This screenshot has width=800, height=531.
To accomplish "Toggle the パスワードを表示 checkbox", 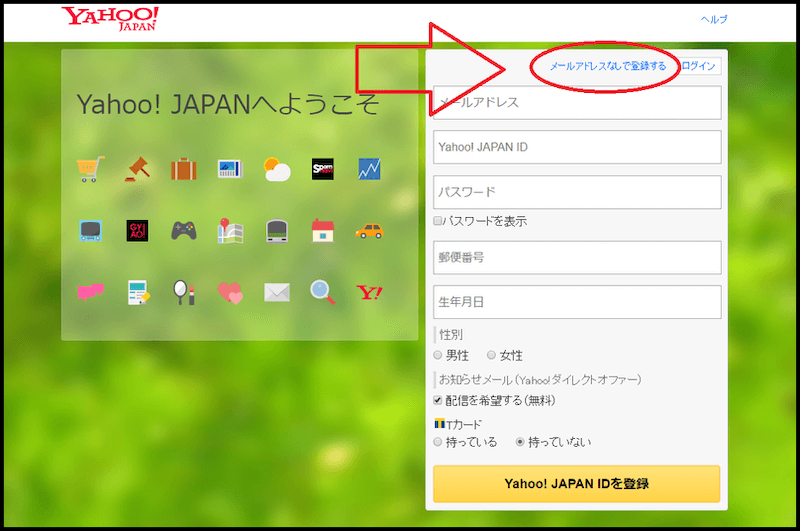I will coord(437,221).
